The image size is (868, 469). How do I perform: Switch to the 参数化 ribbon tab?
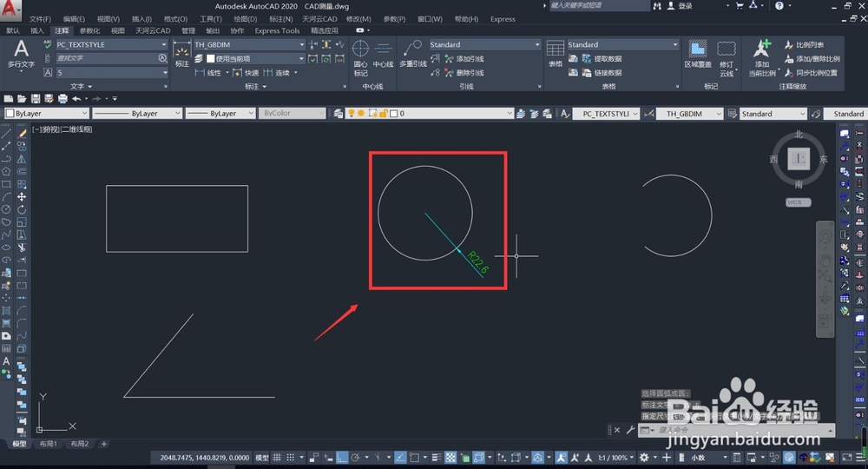point(89,30)
